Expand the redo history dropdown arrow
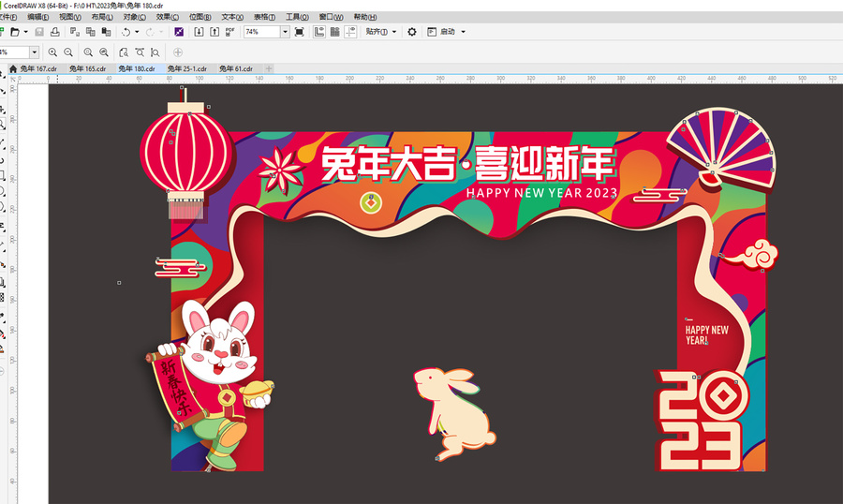The height and width of the screenshot is (504, 843). pyautogui.click(x=161, y=32)
